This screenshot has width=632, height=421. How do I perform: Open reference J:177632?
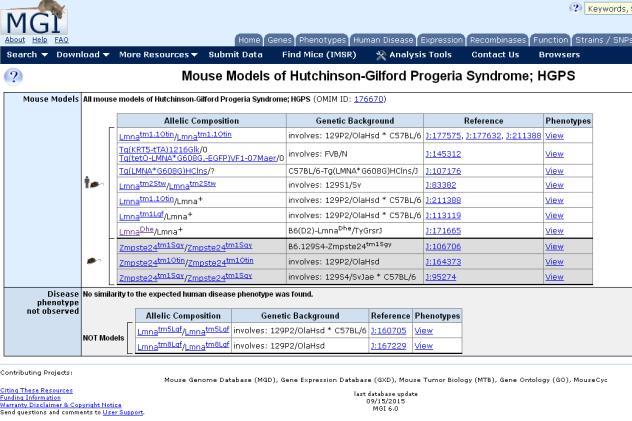[483, 136]
